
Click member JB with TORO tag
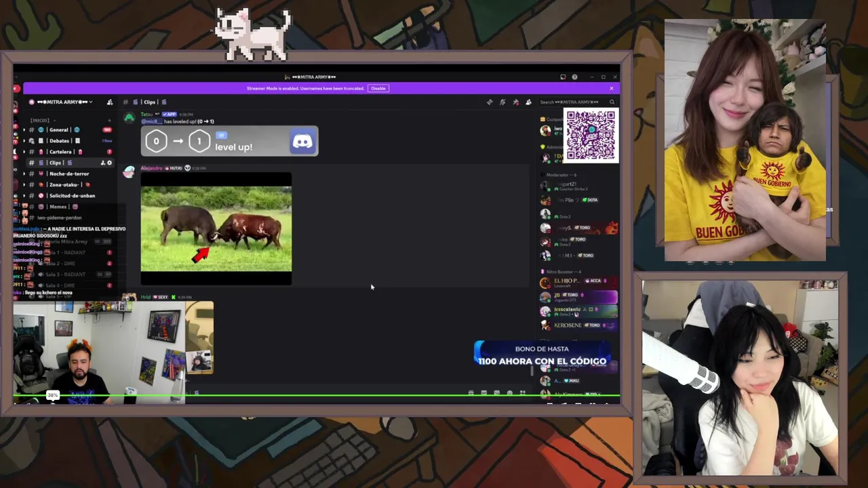click(578, 296)
